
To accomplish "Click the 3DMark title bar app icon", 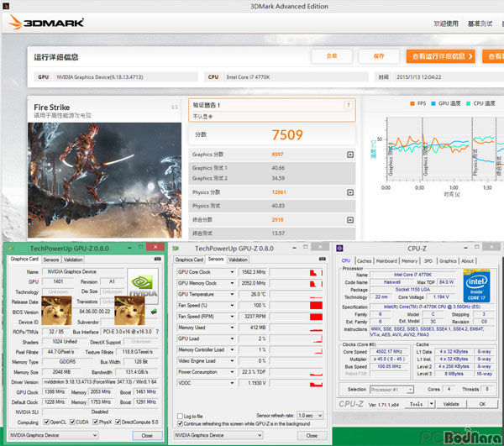I will [6, 6].
